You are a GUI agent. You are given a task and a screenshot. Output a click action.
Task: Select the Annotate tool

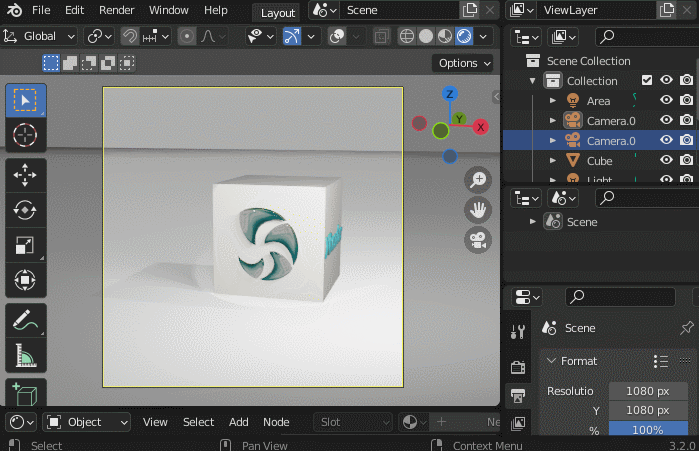point(25,320)
